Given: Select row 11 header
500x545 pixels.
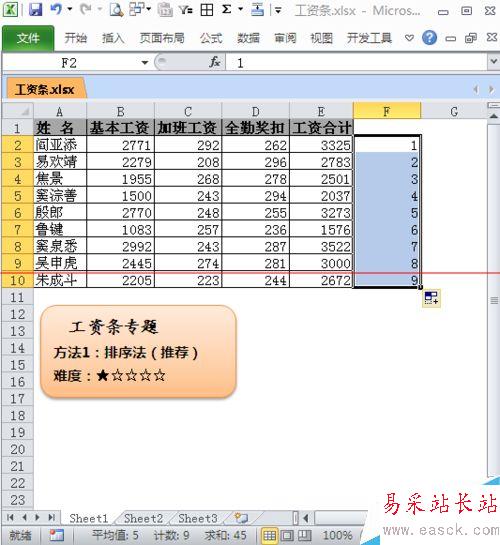Looking at the screenshot, I should [17, 298].
